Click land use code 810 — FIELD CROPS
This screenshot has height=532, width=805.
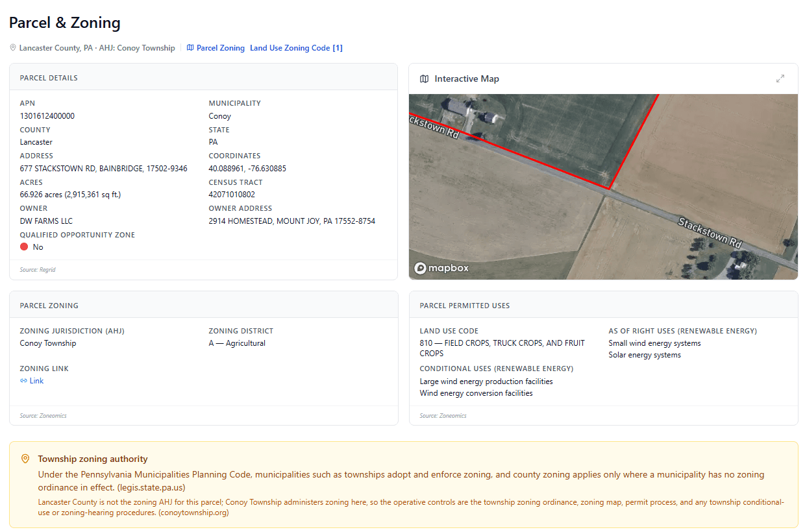(x=502, y=348)
